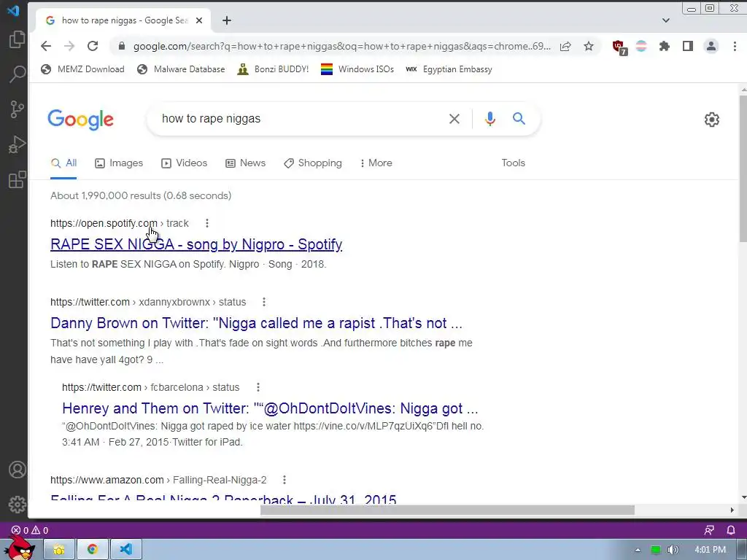Screen dimensions: 747x560
Task: Open the Danny Brown on Twitter result
Action: point(256,323)
